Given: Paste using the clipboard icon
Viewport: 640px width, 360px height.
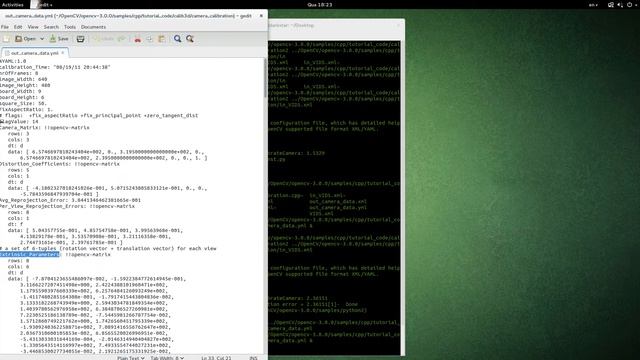Looking at the screenshot, I should (162, 39).
